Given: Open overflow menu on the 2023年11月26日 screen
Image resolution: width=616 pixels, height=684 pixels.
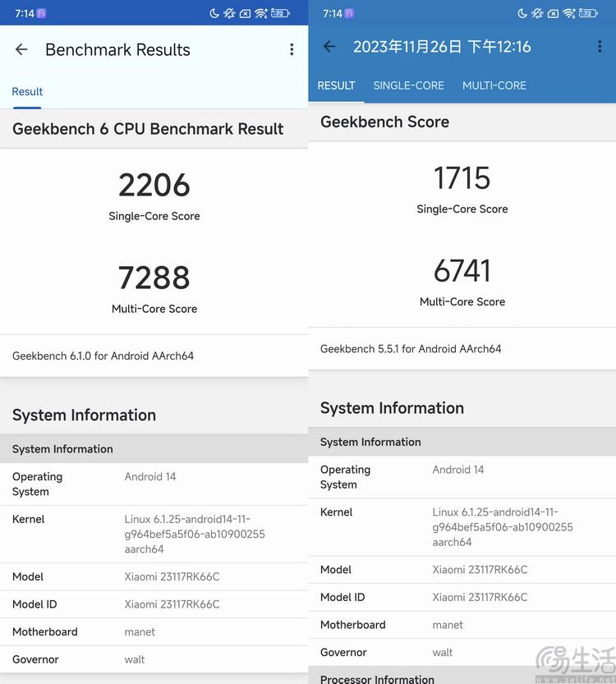Looking at the screenshot, I should coord(600,46).
